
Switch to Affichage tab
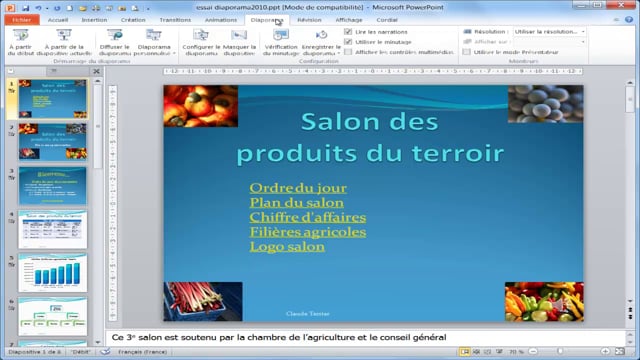click(x=349, y=20)
